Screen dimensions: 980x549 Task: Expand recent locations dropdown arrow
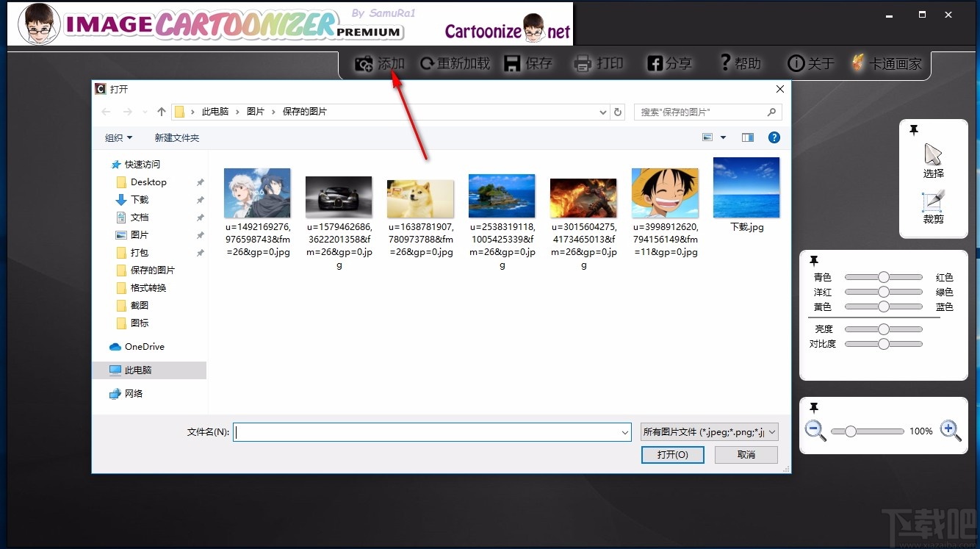click(145, 112)
